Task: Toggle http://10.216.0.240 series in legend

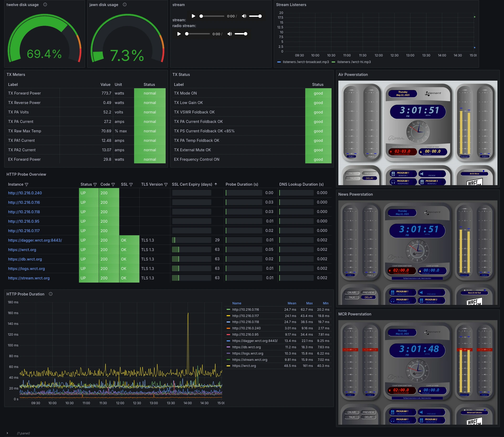Action: [x=246, y=328]
